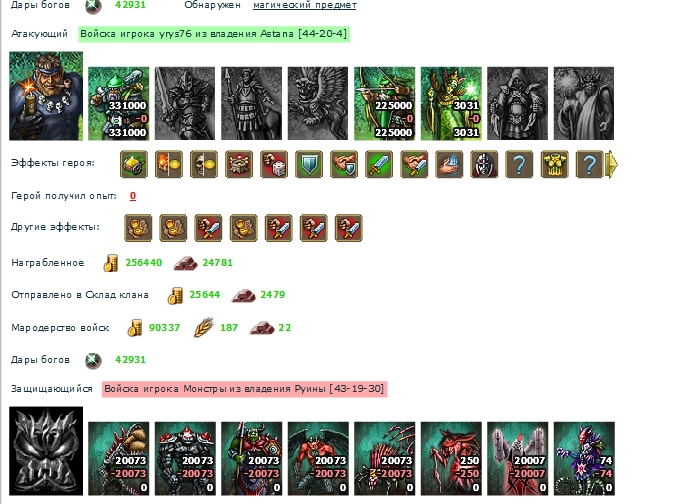The image size is (681, 504).
Task: Click the archer unit card showing 225000
Action: 384,103
